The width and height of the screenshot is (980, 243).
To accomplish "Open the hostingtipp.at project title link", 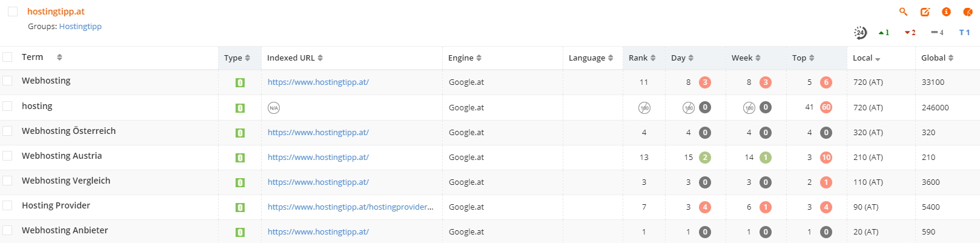I will point(56,12).
